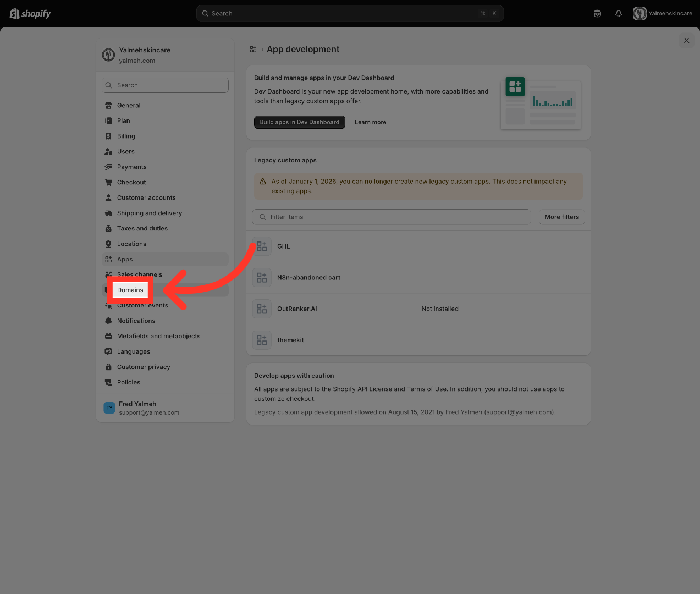The height and width of the screenshot is (594, 700).
Task: Open Languages settings
Action: 165,351
